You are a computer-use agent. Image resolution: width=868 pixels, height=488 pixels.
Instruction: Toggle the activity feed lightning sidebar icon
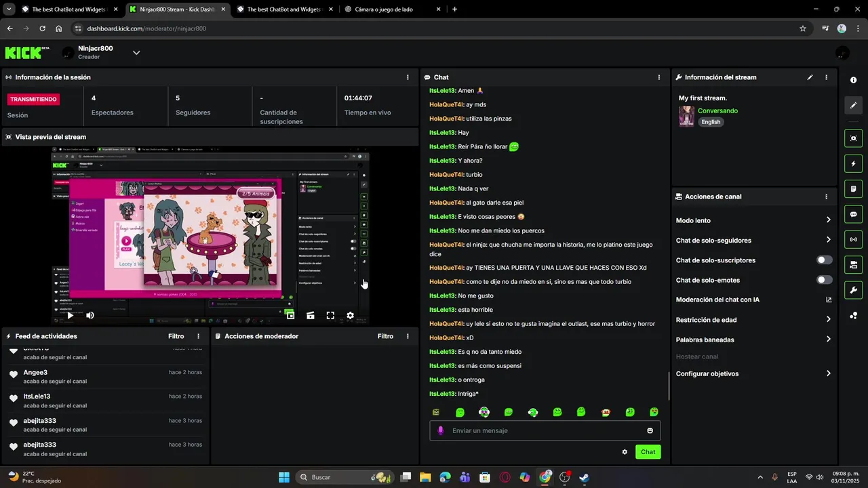click(x=853, y=163)
